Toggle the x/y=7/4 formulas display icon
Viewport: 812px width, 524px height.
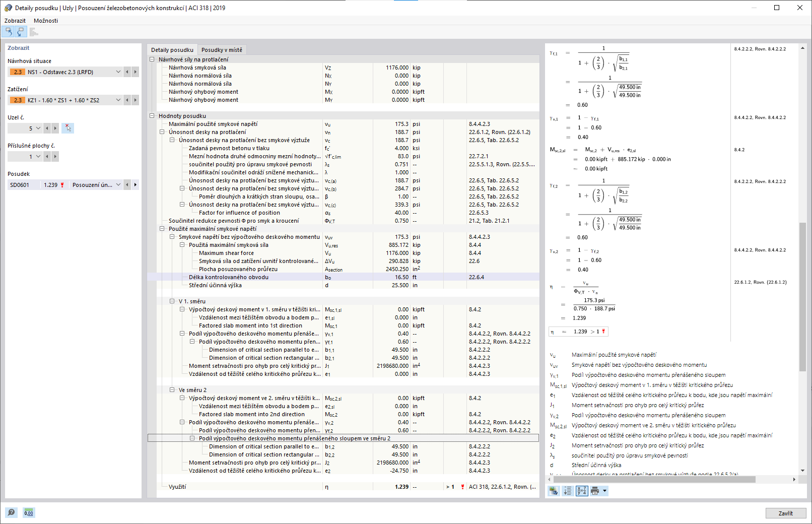pos(582,491)
